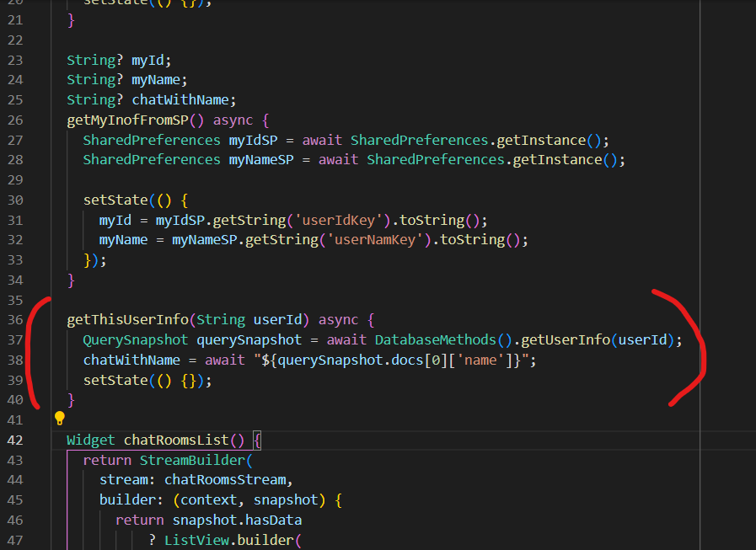Click the yellow lightbulb quick-fix icon
The height and width of the screenshot is (550, 756).
(60, 419)
